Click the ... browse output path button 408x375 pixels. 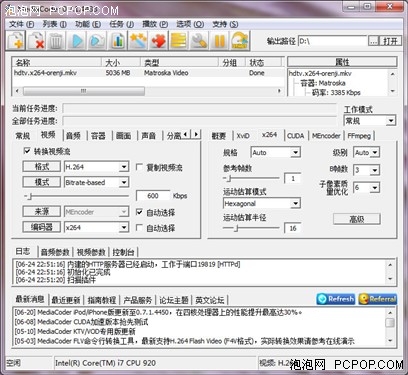click(x=374, y=41)
